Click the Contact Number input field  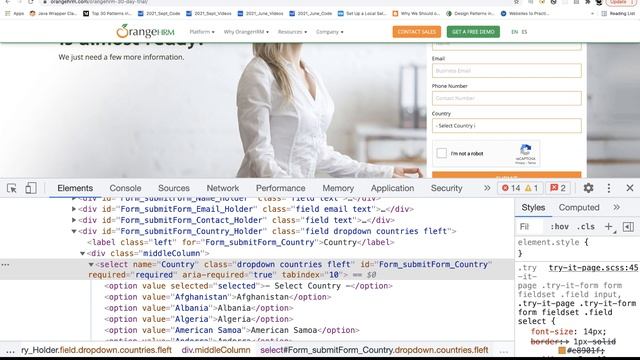coord(507,98)
